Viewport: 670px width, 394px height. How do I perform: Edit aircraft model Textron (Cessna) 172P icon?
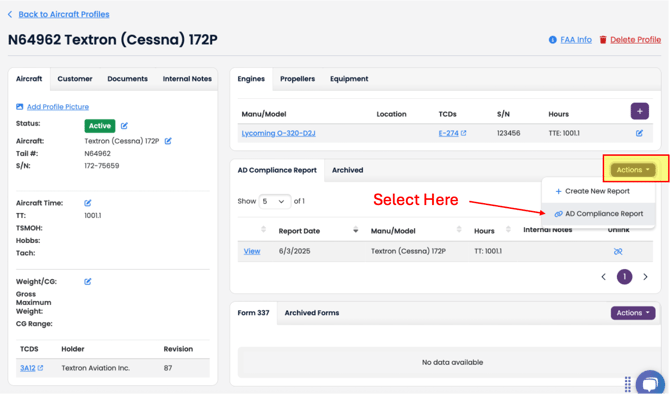pos(168,141)
